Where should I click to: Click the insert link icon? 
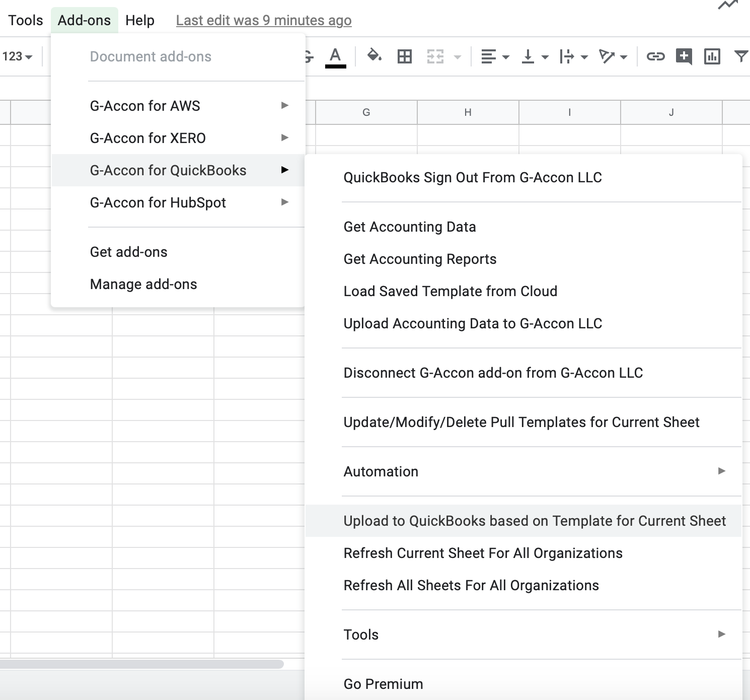coord(655,56)
